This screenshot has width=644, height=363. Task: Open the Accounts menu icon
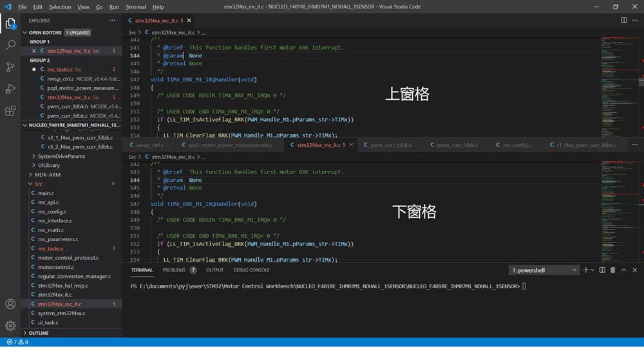point(10,304)
